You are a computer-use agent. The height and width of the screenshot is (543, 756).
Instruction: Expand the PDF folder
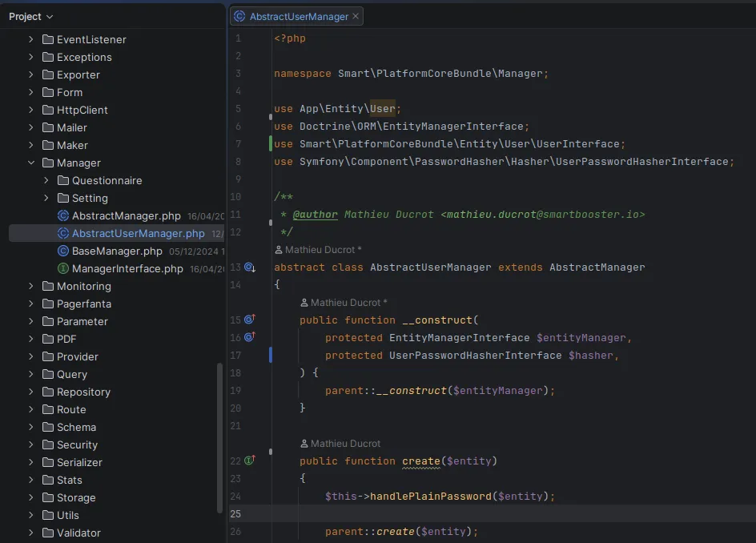31,339
